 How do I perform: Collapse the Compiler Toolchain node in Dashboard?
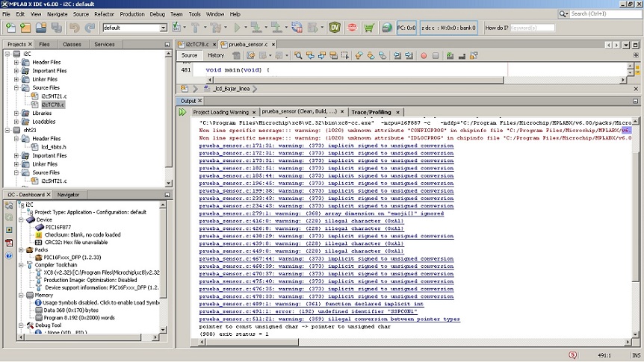(x=22, y=265)
